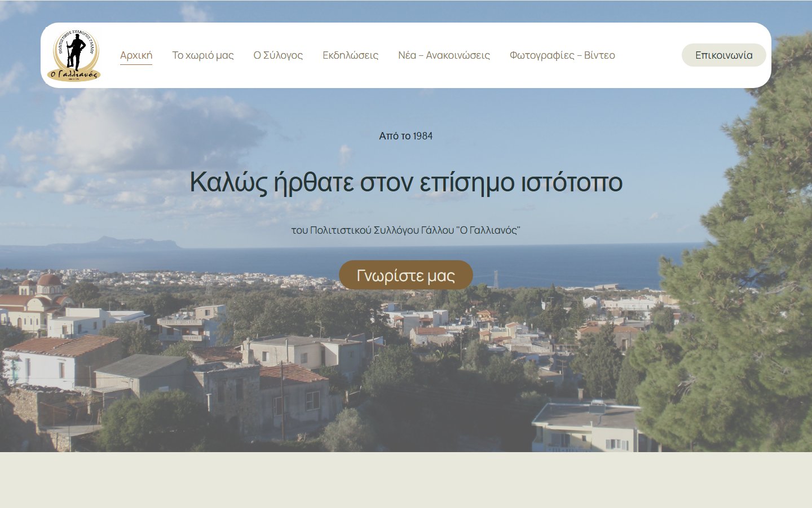Open the Αρχική menu item
This screenshot has width=812, height=508.
[x=136, y=55]
